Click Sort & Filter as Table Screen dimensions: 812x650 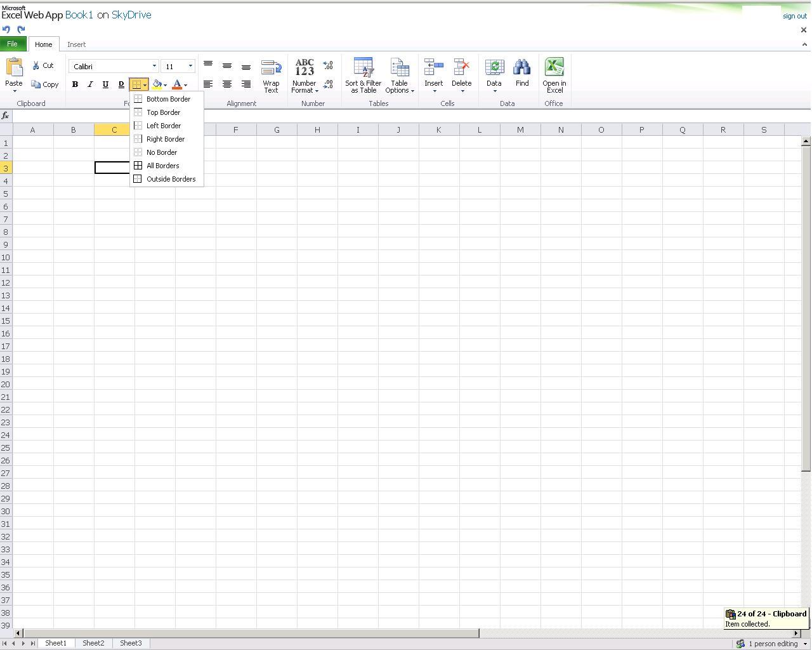click(363, 76)
